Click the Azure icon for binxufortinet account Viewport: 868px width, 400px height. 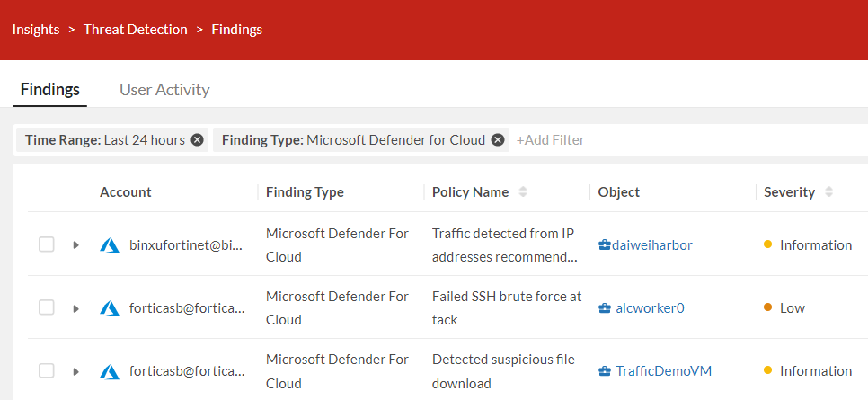110,245
